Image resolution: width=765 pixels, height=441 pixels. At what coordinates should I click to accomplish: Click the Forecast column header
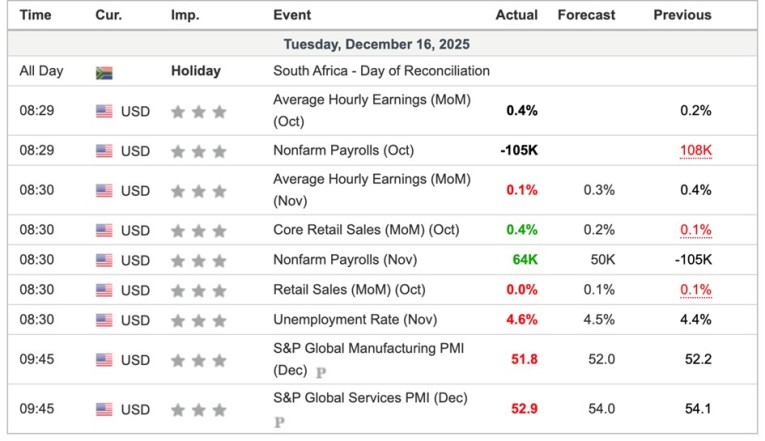588,15
